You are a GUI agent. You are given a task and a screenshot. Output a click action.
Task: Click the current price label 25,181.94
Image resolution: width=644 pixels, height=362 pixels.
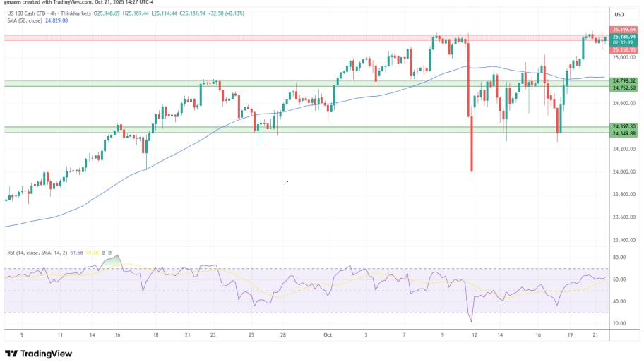coord(624,37)
